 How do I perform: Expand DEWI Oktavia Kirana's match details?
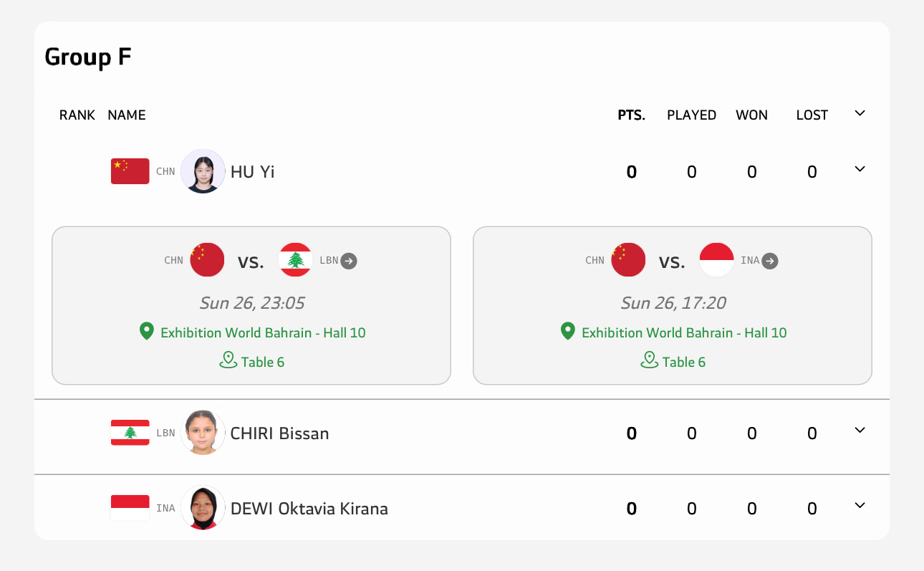pos(860,506)
